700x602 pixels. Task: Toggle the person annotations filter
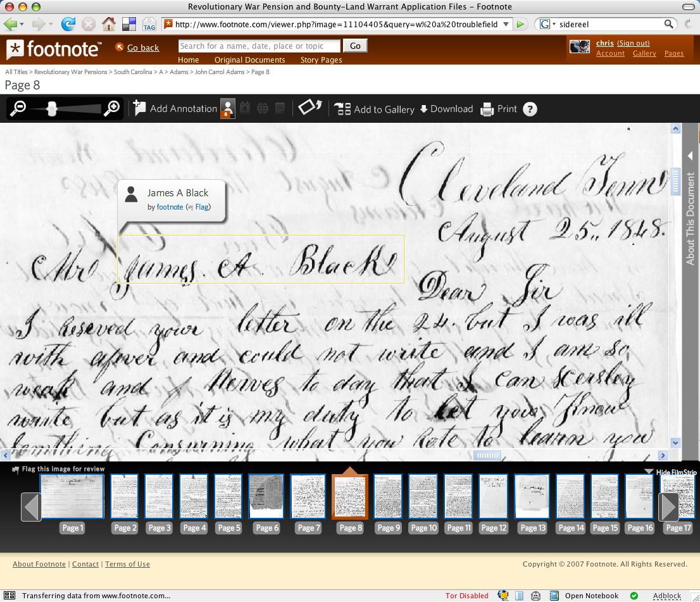pyautogui.click(x=227, y=108)
